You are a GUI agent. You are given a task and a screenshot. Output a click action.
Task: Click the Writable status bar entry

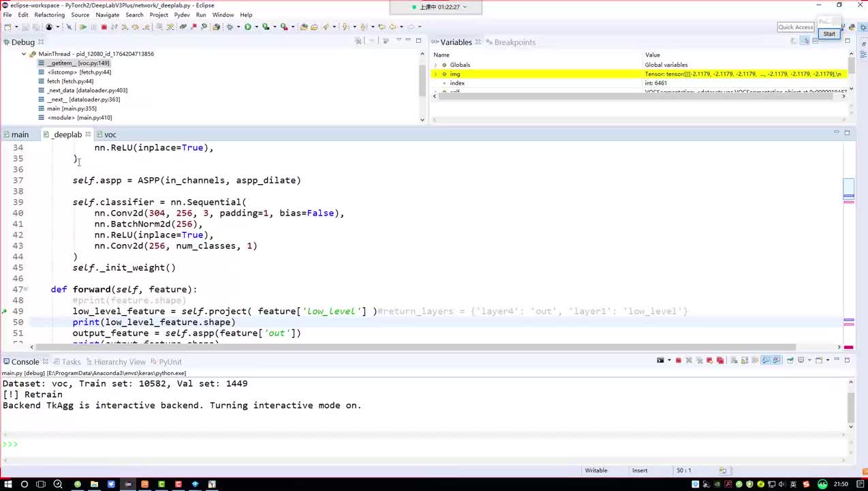[x=596, y=471]
